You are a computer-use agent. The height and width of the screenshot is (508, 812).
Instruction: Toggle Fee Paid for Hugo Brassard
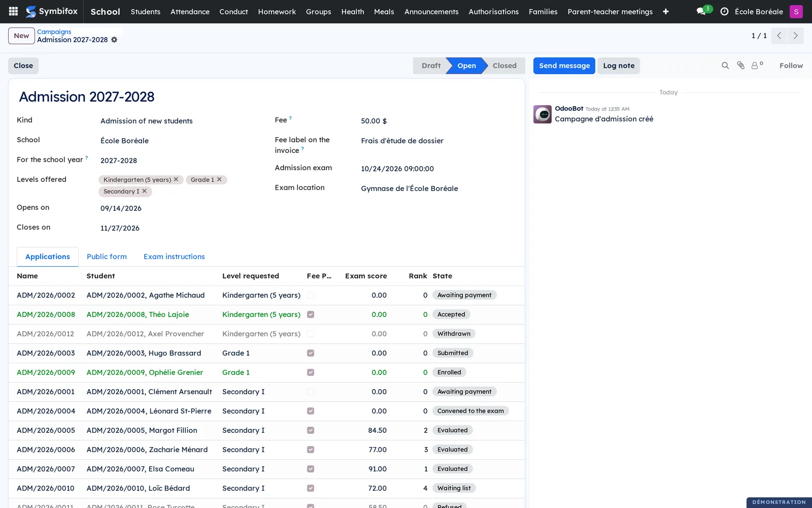tap(311, 353)
